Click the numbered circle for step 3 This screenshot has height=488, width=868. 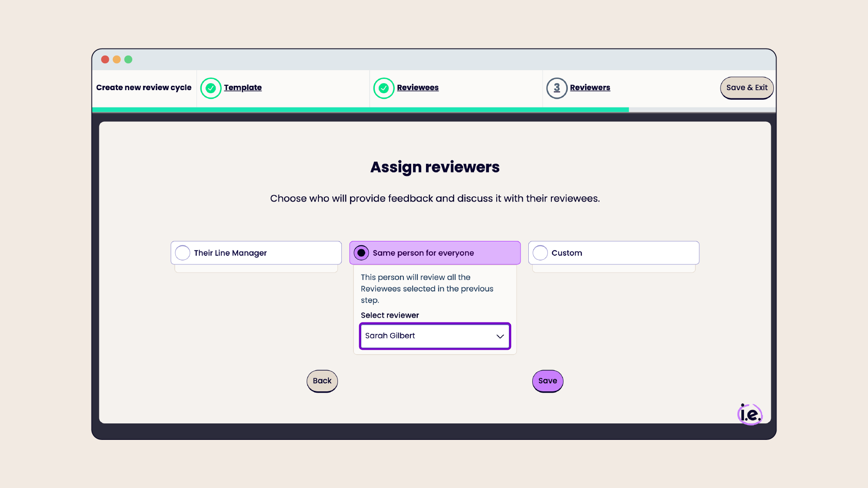coord(557,88)
